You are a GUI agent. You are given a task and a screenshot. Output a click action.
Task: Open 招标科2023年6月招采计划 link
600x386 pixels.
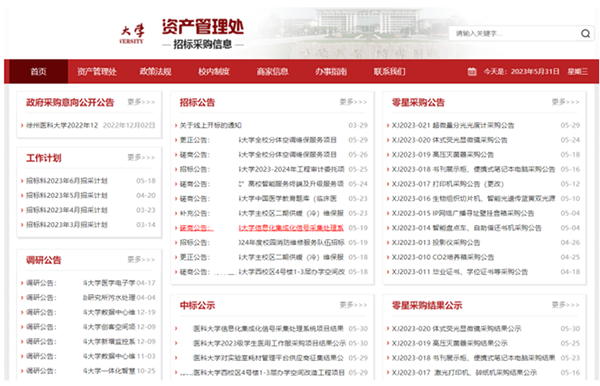coord(67,181)
